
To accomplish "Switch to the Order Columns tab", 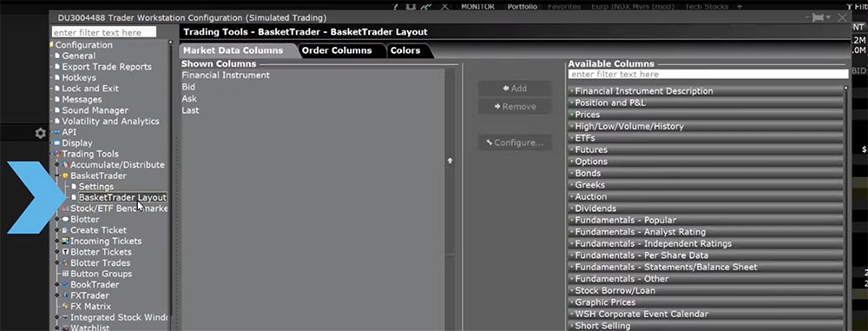I will tap(337, 50).
